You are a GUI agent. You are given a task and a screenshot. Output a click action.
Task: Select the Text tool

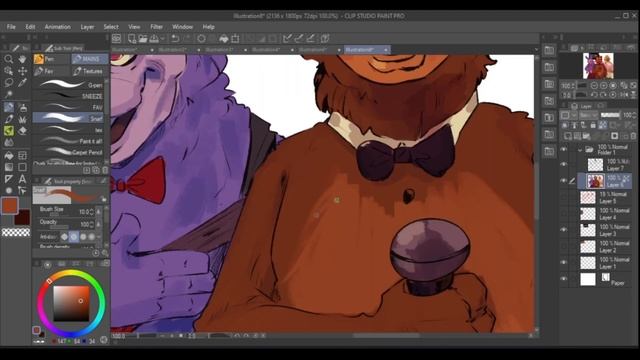tap(22, 179)
